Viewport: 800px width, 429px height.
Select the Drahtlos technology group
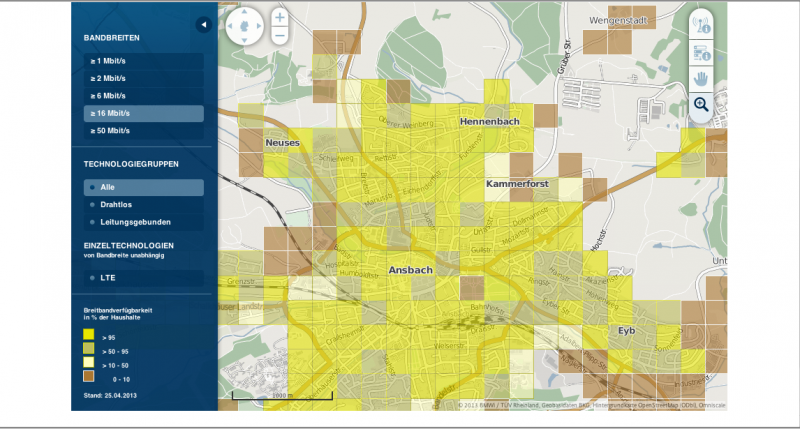(x=143, y=205)
